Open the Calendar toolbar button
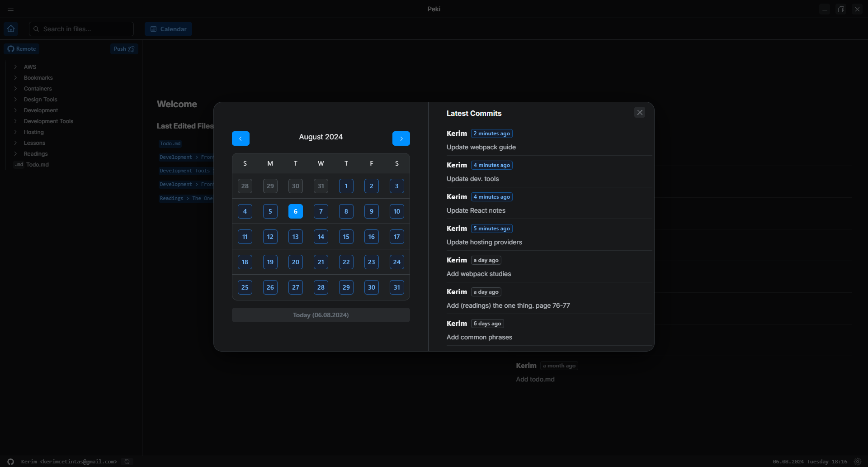868x467 pixels. click(x=168, y=29)
